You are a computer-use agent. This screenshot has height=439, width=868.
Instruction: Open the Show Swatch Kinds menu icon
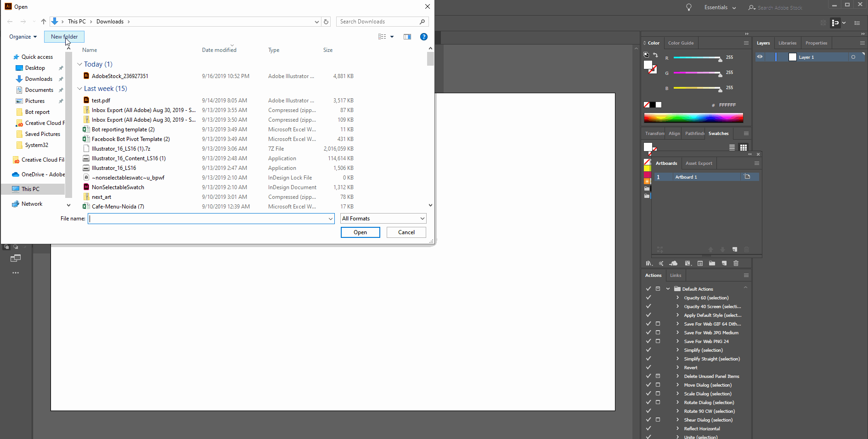coord(688,264)
